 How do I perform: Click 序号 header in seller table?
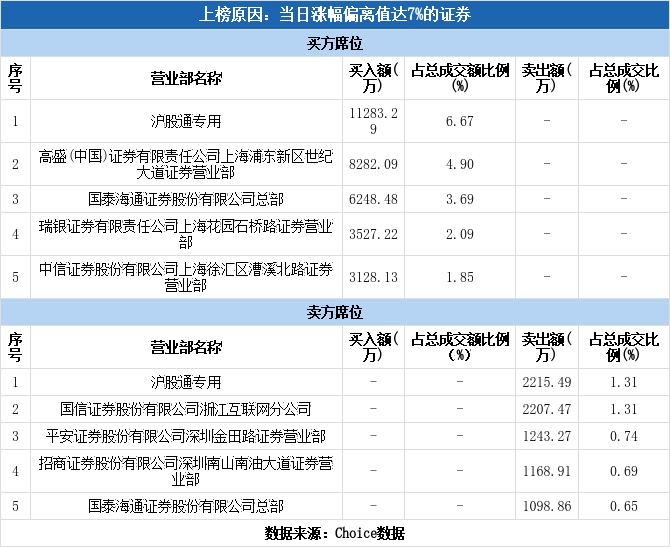15,347
